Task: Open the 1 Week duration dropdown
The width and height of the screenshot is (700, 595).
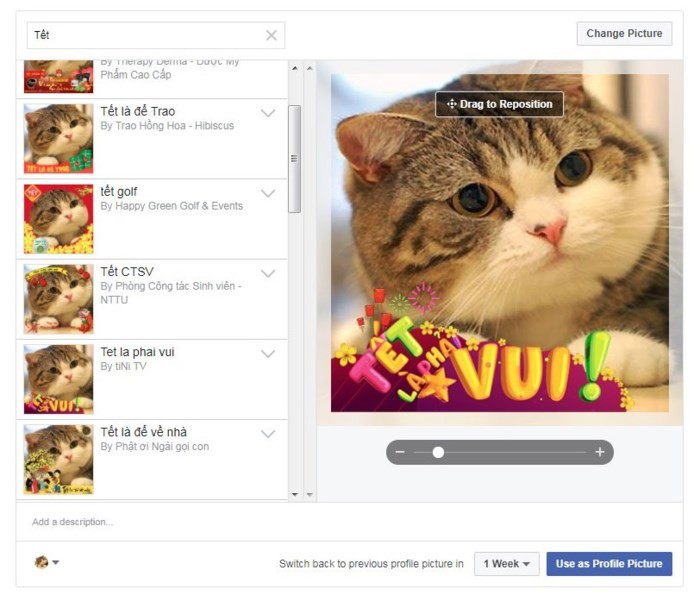Action: (x=507, y=564)
